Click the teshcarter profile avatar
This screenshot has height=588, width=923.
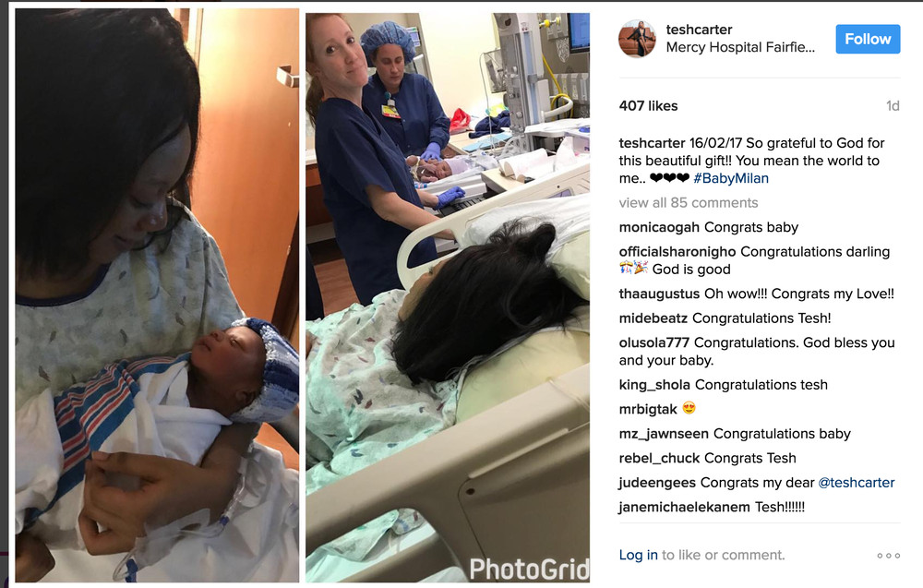point(637,39)
